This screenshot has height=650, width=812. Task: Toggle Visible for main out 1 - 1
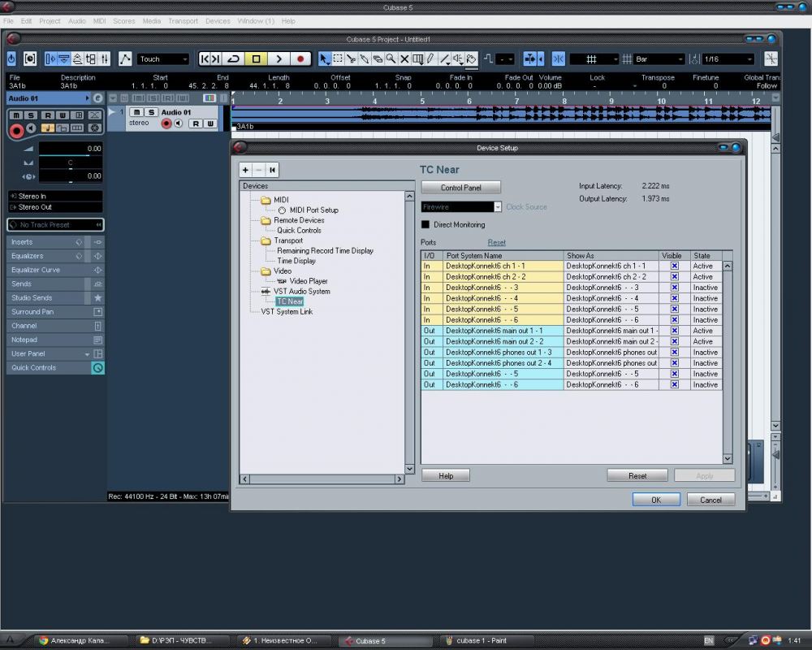tap(674, 331)
